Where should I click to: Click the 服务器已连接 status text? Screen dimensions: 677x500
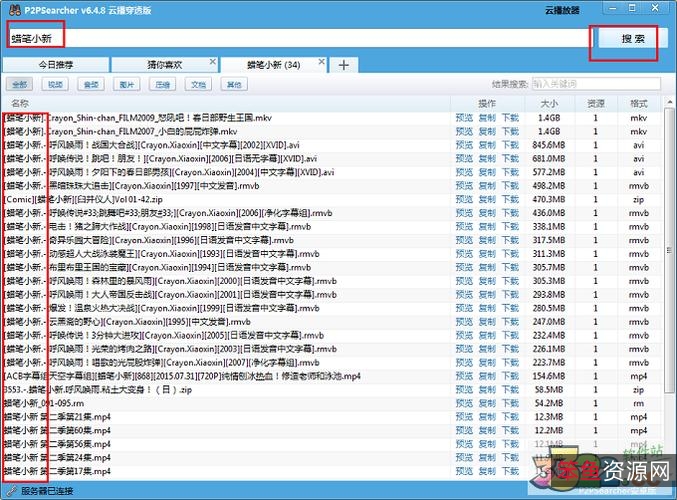click(x=47, y=491)
